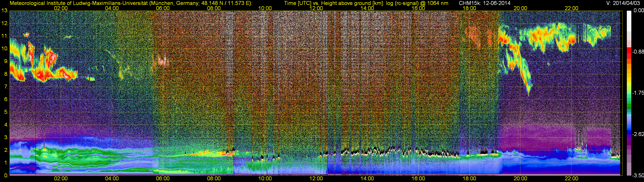Pick the 10 km height axis label
644x182 pixels.
[x=5, y=49]
